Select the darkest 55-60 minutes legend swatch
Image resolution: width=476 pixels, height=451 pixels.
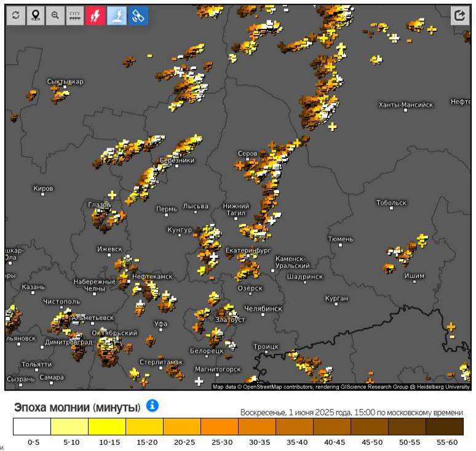(x=444, y=426)
